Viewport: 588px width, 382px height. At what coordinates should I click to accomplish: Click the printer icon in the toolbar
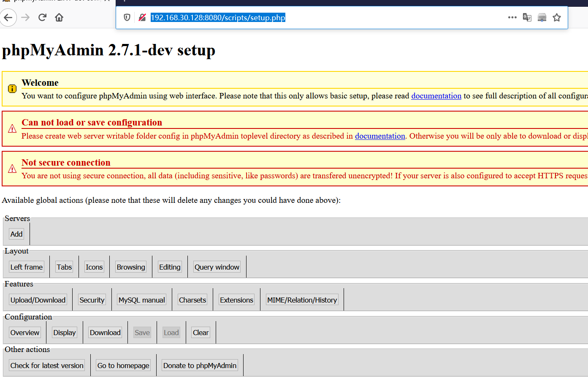pyautogui.click(x=542, y=17)
